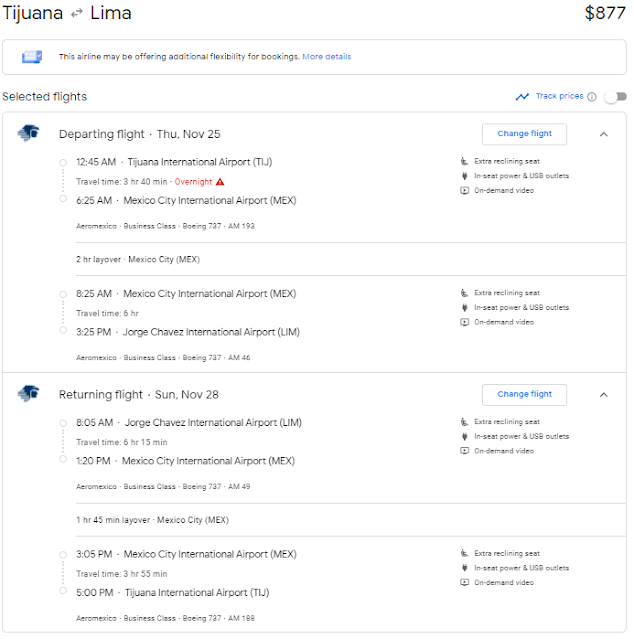Click the Aeromexico logo on Departing flight
This screenshot has width=634, height=639.
(28, 133)
